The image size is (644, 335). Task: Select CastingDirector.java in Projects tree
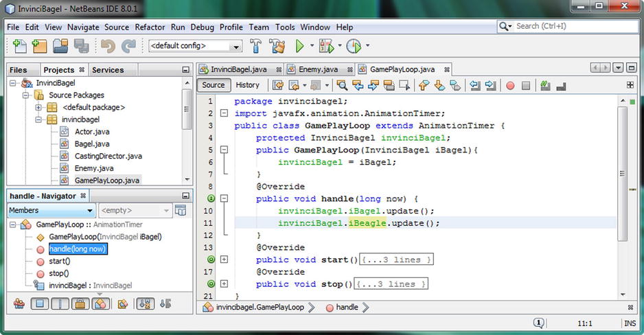click(x=108, y=156)
